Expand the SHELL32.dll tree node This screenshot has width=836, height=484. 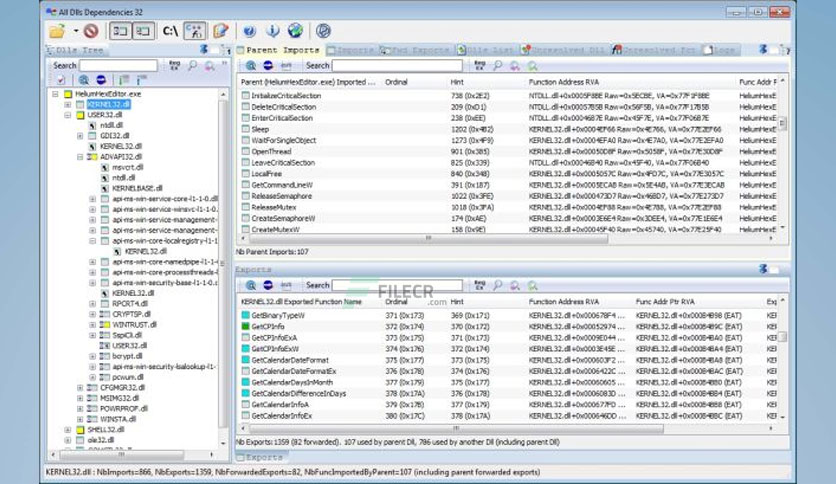tap(68, 430)
